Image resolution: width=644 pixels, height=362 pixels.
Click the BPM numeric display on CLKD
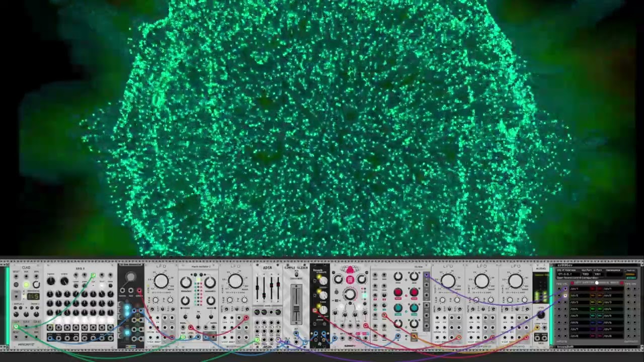pos(33,296)
